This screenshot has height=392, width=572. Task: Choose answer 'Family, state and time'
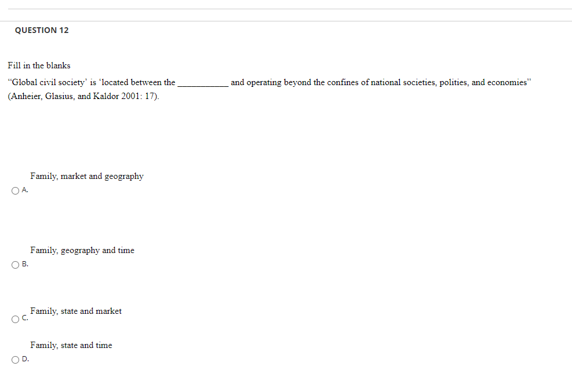pos(71,345)
